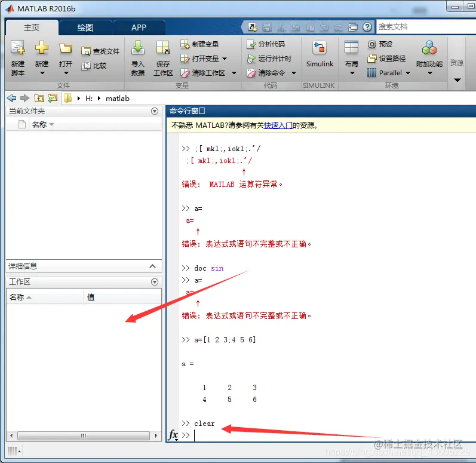Sort by Name column in Current Folder
Viewport: 476px width, 463px height.
(x=42, y=124)
